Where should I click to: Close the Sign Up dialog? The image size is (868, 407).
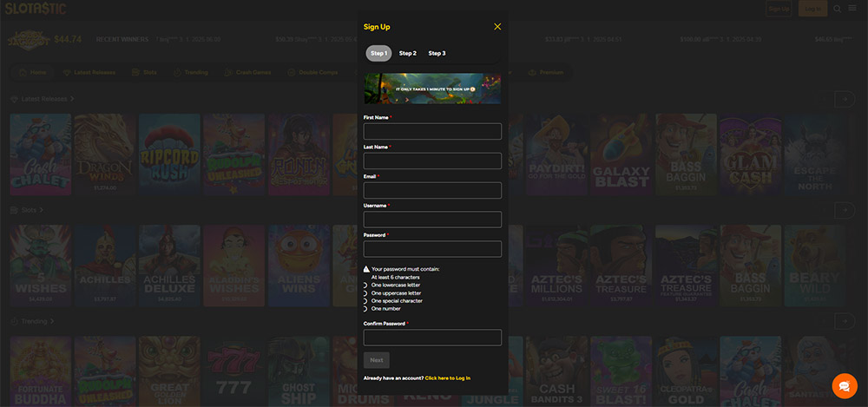(497, 27)
